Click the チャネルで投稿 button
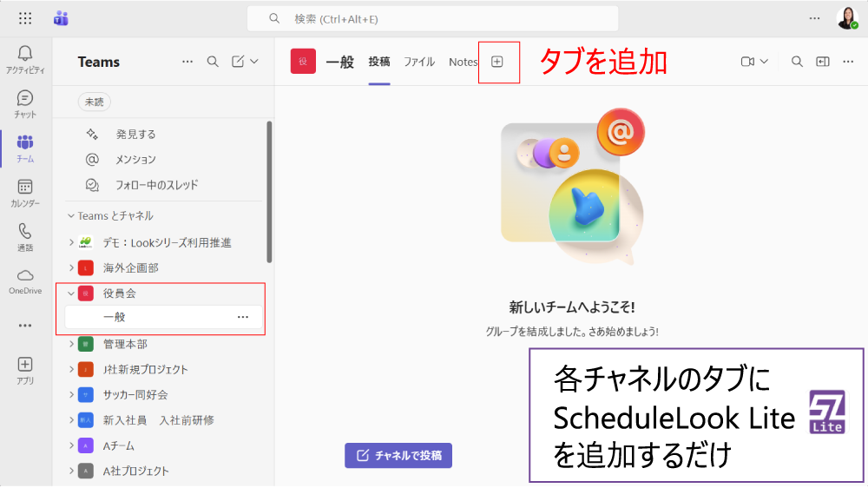The height and width of the screenshot is (488, 868). coord(398,455)
